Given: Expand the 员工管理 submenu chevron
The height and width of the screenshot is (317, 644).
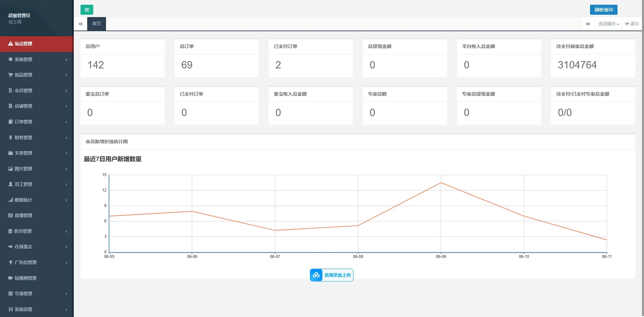Looking at the screenshot, I should 66,184.
